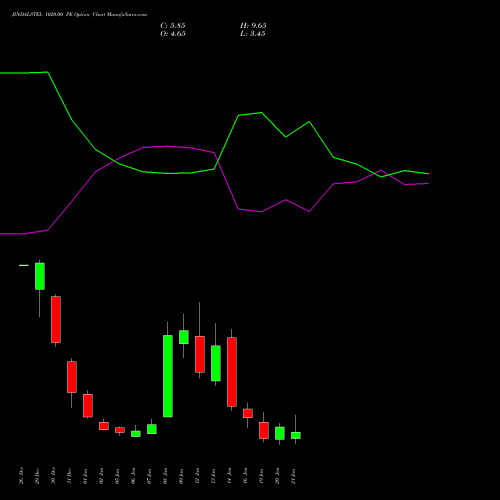Click the red candle above 19 Jan
This screenshot has width=500, height=500.
click(x=264, y=430)
